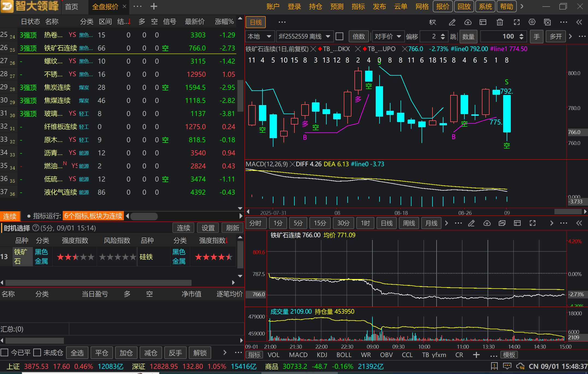The image size is (588, 374).
Task: Click the pencil drawing tool in daily chart toolbar
Action: (x=452, y=22)
